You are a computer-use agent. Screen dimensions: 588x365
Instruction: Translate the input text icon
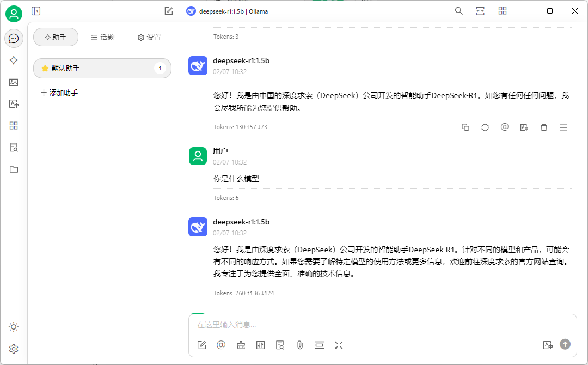click(548, 345)
